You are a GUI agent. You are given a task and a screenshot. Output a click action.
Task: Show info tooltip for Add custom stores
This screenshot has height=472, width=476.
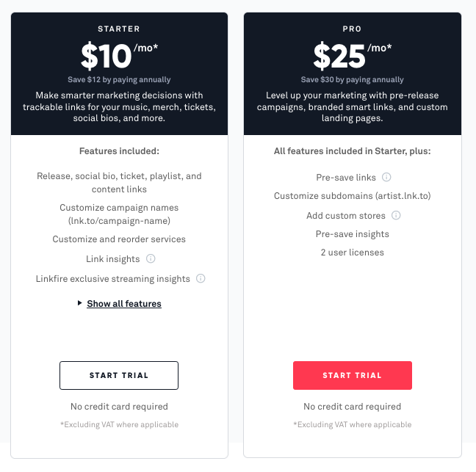[396, 215]
